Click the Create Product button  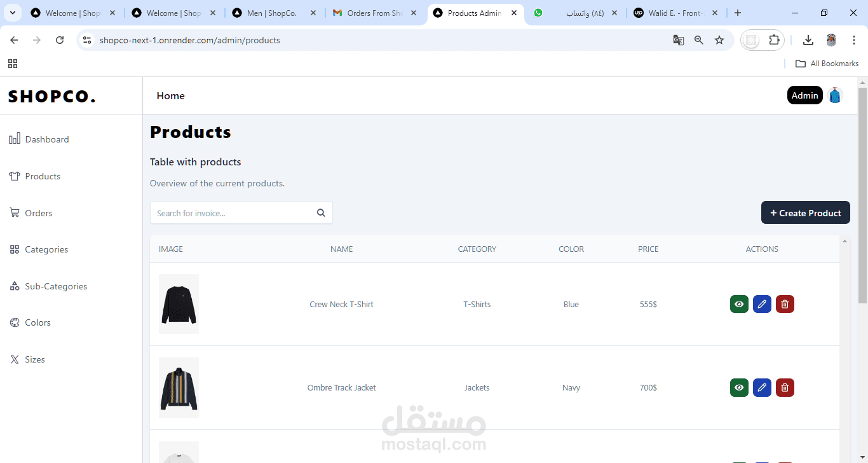point(805,213)
